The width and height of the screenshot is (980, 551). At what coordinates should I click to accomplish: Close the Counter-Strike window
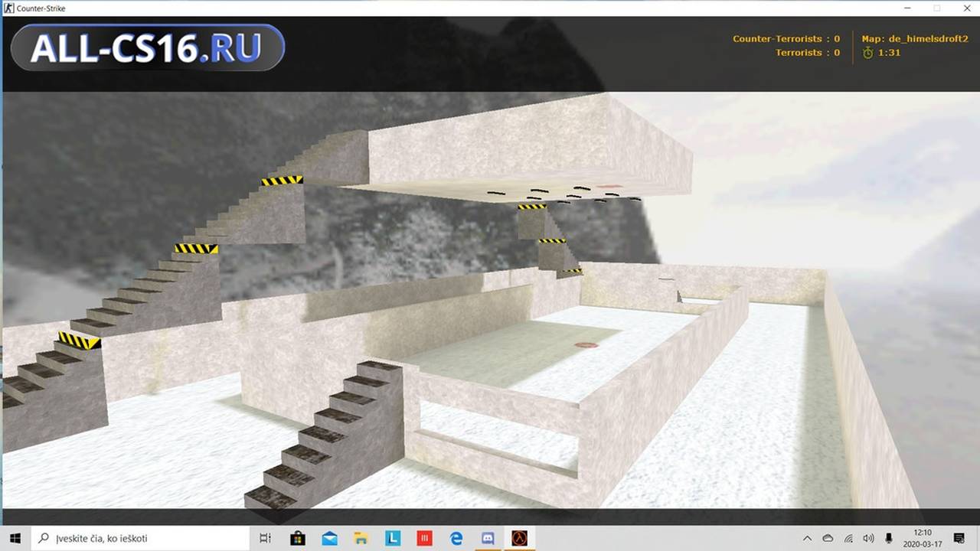point(965,8)
